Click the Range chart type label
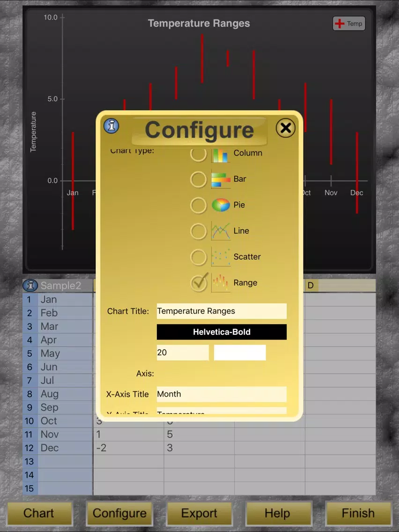The image size is (399, 532). pos(245,283)
